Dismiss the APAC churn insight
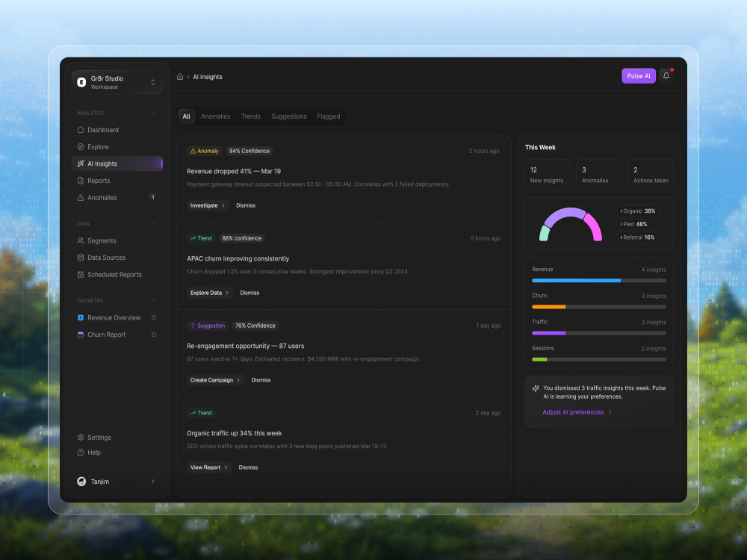Image resolution: width=747 pixels, height=560 pixels. pos(249,293)
